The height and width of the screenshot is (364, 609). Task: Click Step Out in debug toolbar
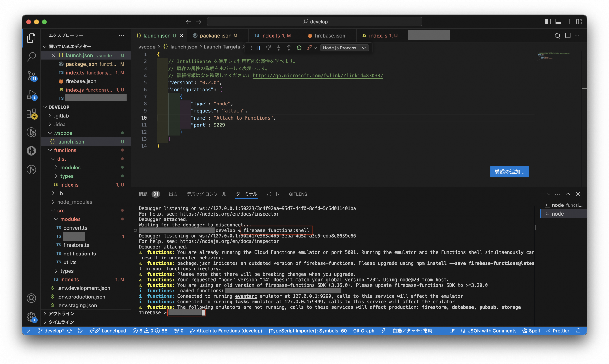289,48
